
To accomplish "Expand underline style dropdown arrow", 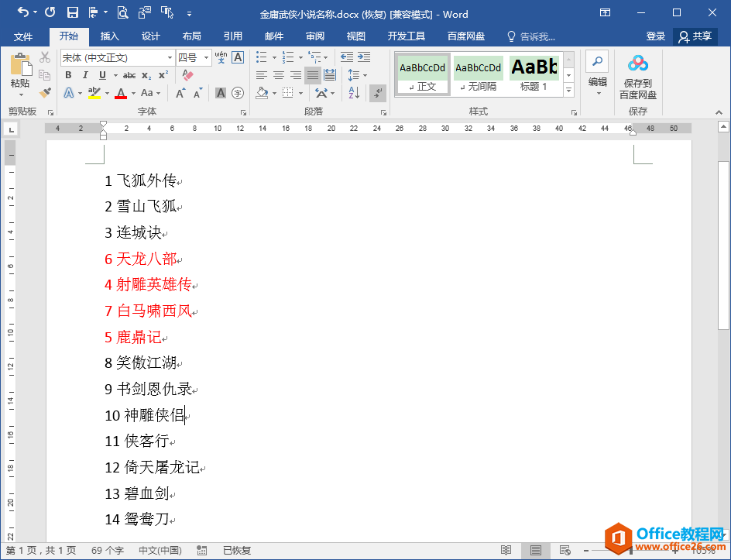I will pyautogui.click(x=115, y=75).
